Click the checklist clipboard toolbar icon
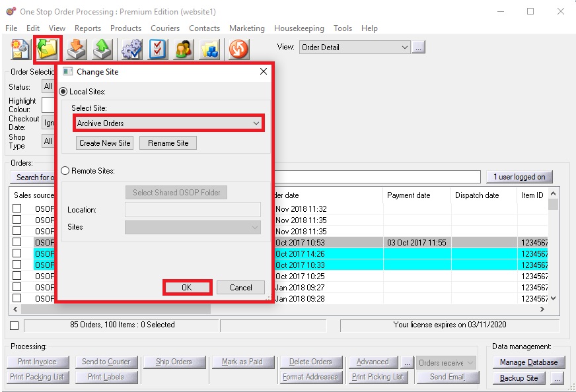 point(158,49)
